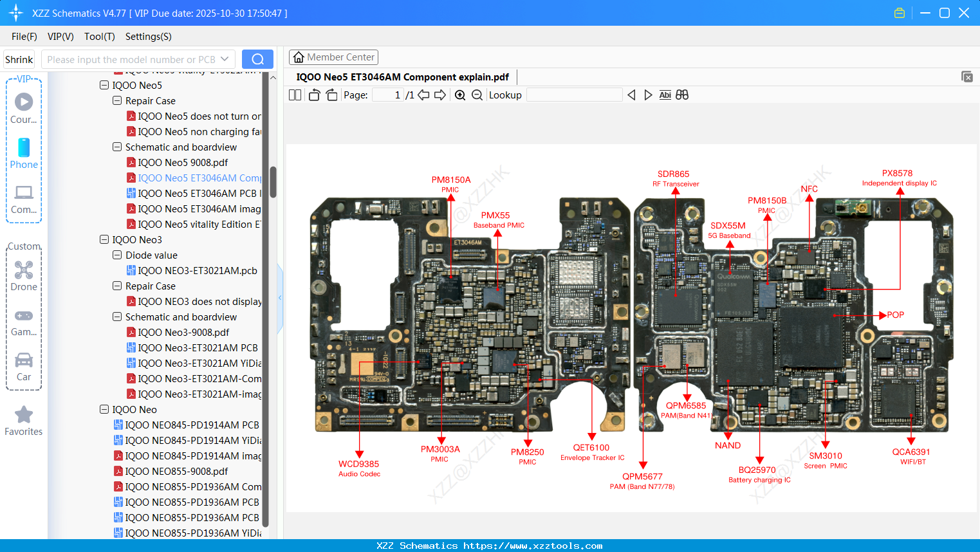Open the Tool(T) menu

(99, 37)
